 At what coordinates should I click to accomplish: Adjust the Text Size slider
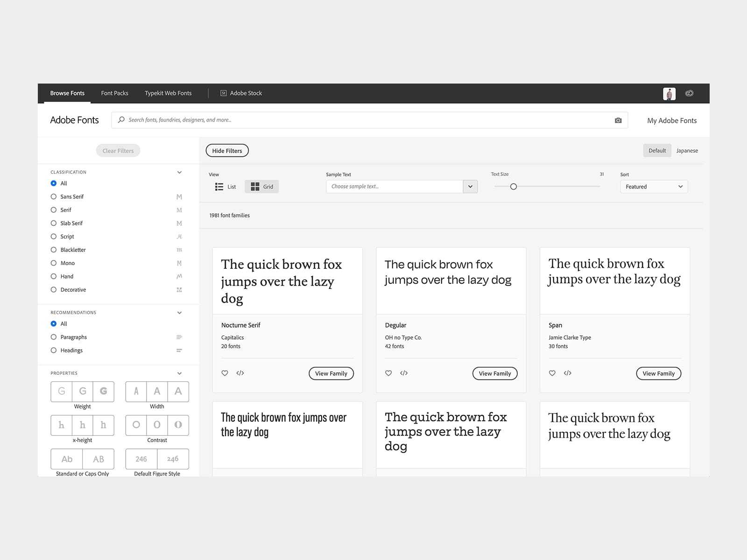(x=514, y=186)
